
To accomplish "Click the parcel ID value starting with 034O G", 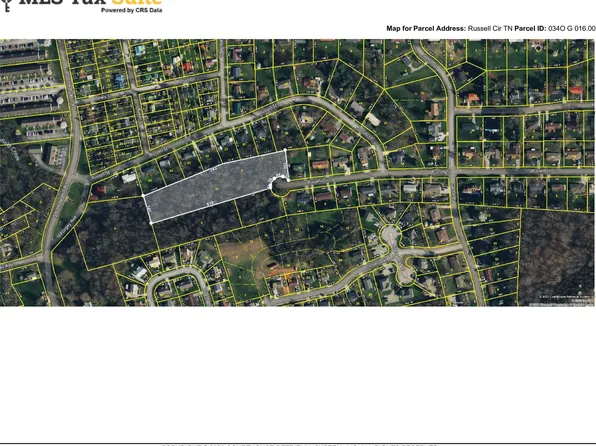I will click(572, 29).
